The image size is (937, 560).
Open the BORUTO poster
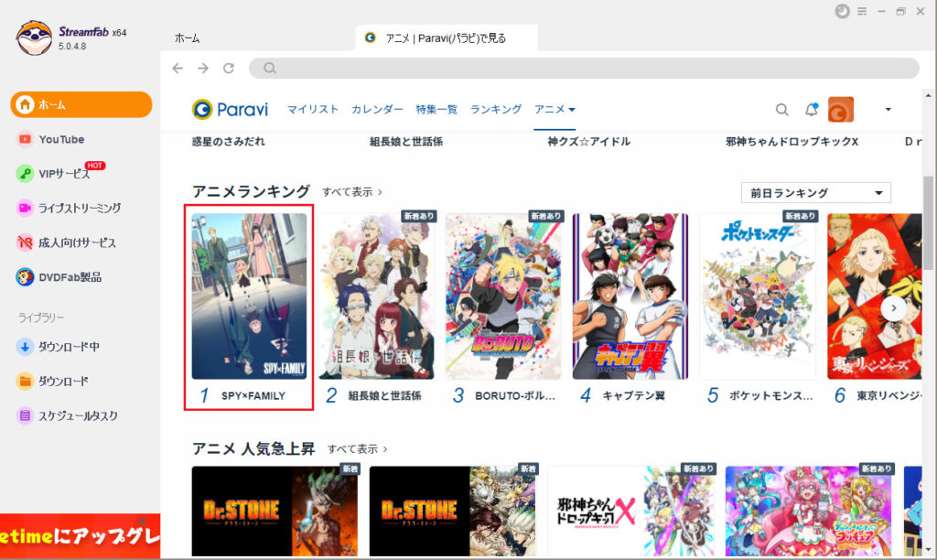point(503,296)
